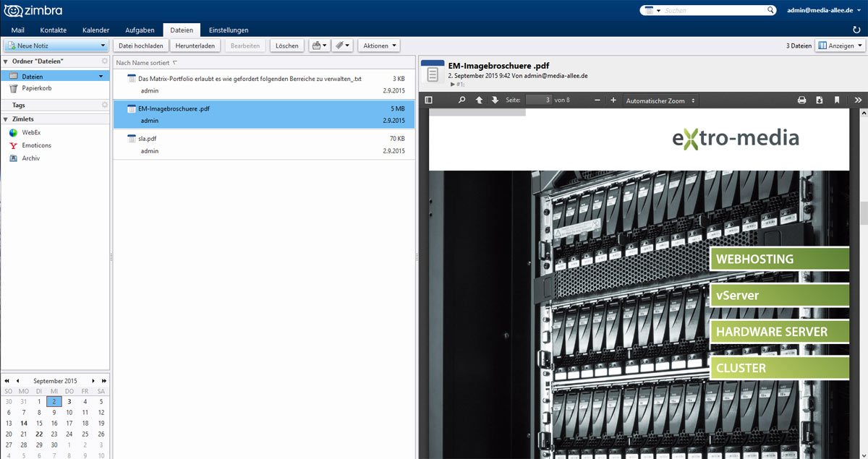868x459 pixels.
Task: Click the Tags section header
Action: (x=19, y=105)
